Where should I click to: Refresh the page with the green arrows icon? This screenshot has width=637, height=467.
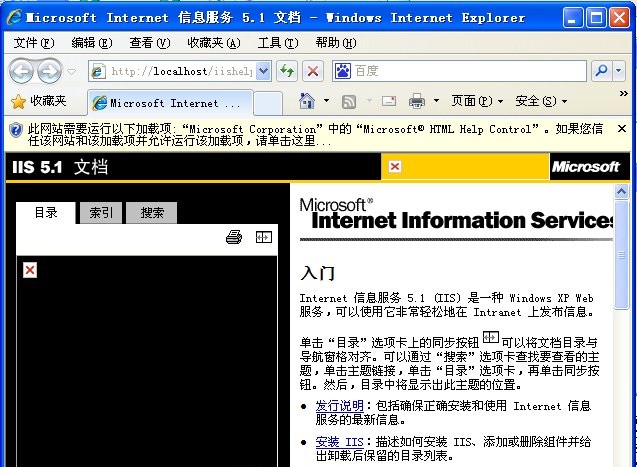[x=287, y=71]
